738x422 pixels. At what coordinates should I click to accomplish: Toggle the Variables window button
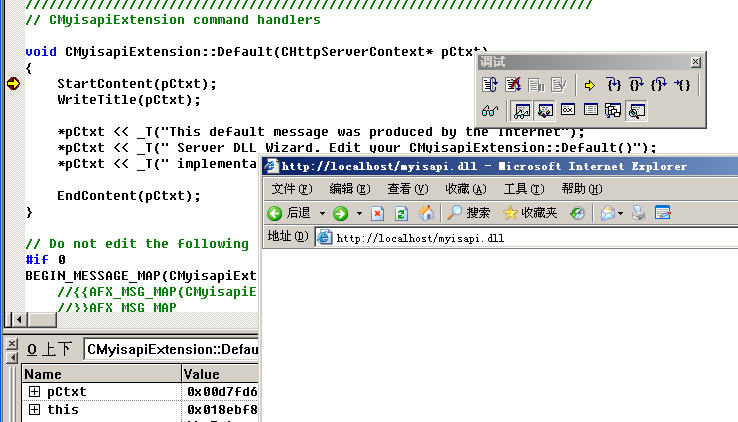[545, 111]
